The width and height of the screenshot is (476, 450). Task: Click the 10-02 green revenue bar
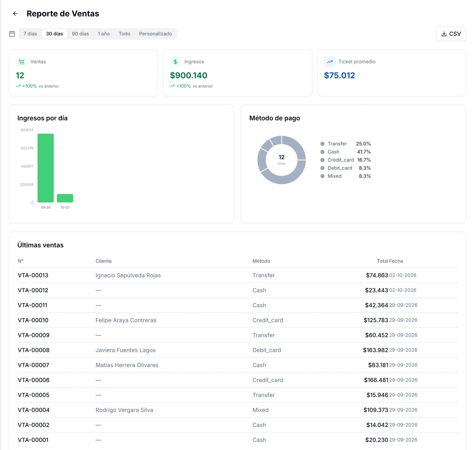65,198
